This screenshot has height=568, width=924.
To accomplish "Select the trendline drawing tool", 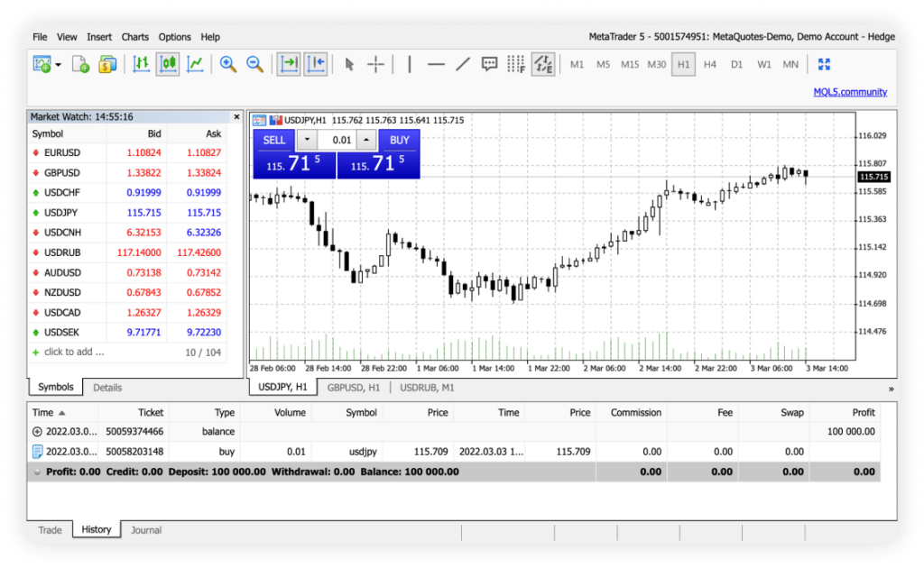I will tap(463, 64).
